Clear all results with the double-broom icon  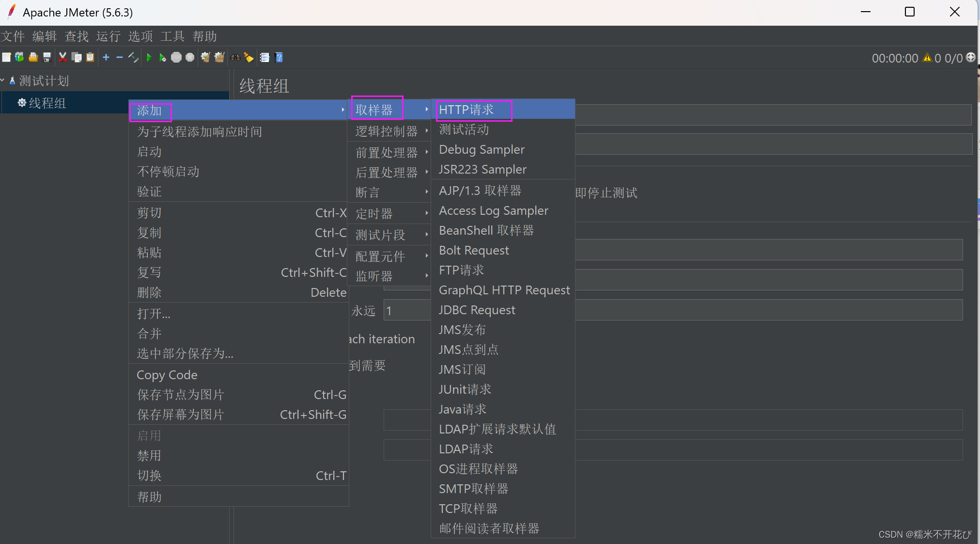point(220,57)
